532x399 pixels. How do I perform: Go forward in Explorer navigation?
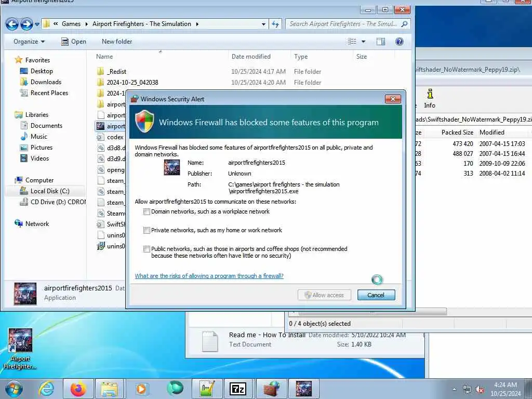[26, 24]
